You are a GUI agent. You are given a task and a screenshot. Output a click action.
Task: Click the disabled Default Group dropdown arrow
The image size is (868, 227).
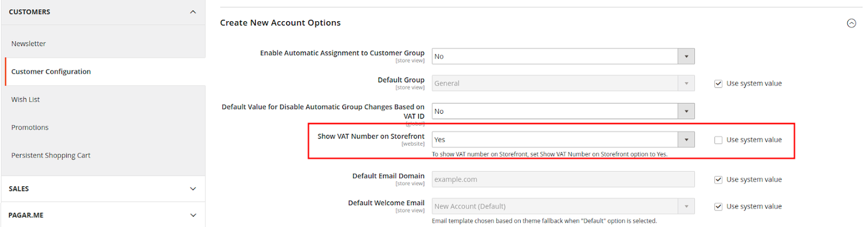pyautogui.click(x=686, y=83)
